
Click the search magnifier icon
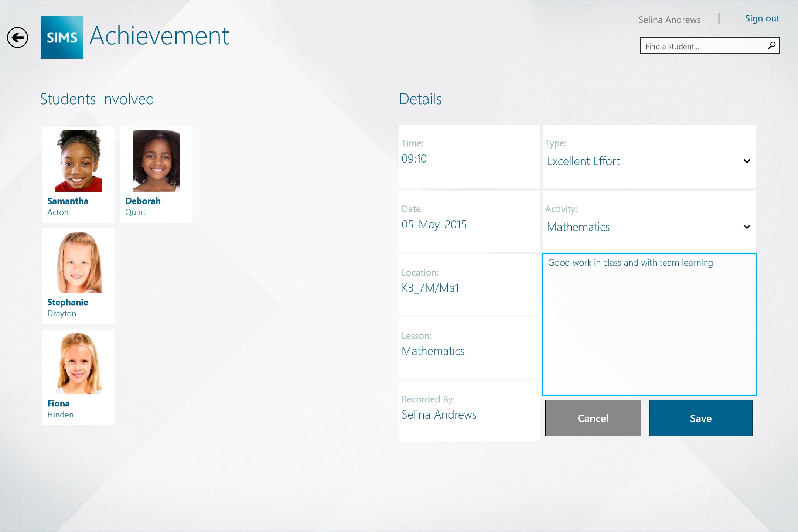(771, 46)
